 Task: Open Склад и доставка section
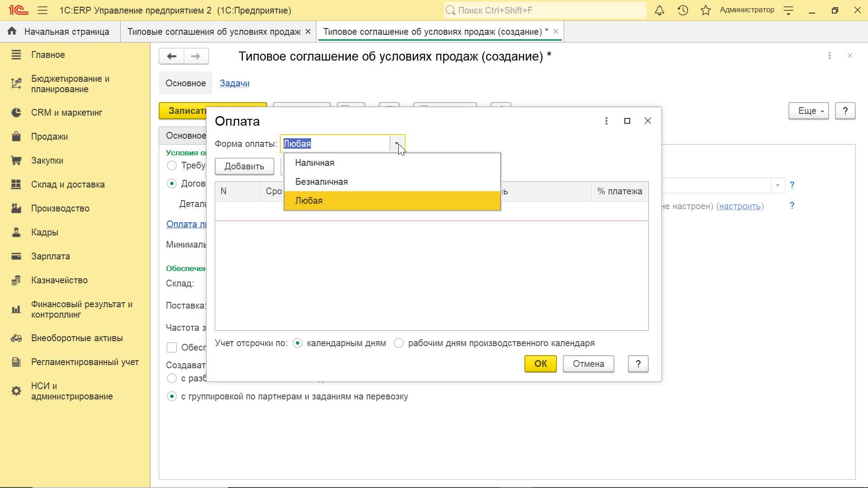click(75, 184)
